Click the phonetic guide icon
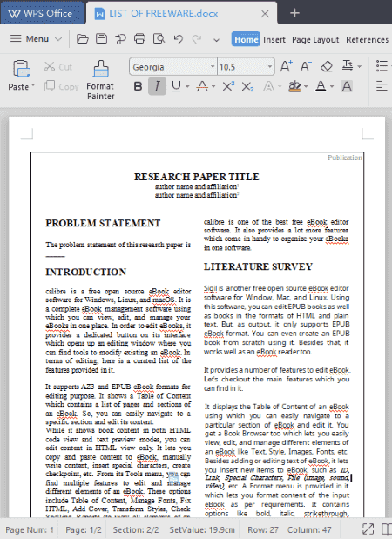 (348, 65)
